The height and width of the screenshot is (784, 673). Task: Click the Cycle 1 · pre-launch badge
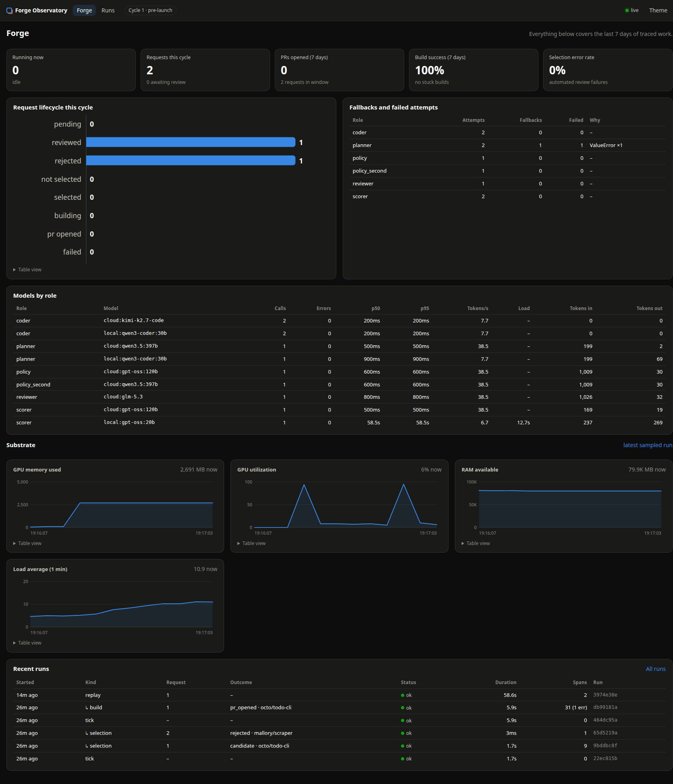[x=150, y=10]
